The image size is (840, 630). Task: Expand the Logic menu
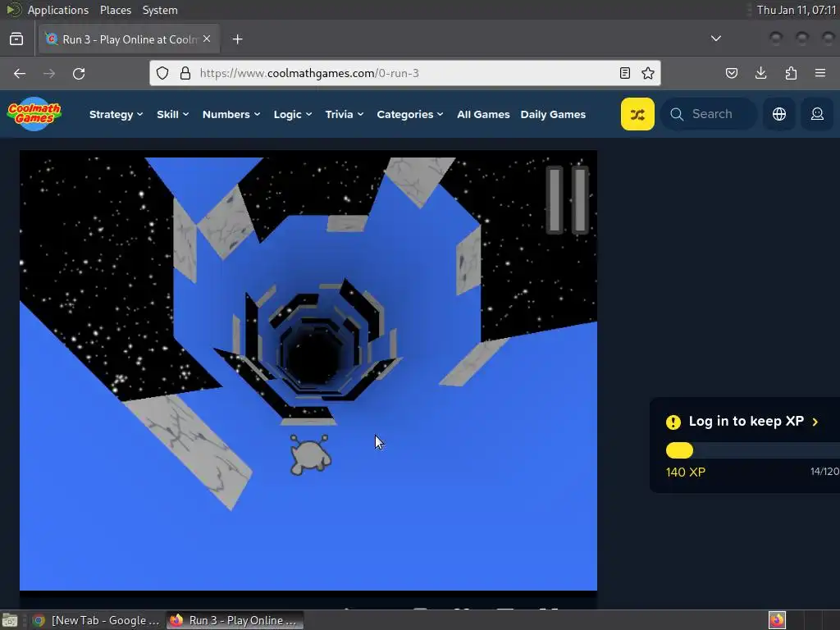(x=293, y=114)
